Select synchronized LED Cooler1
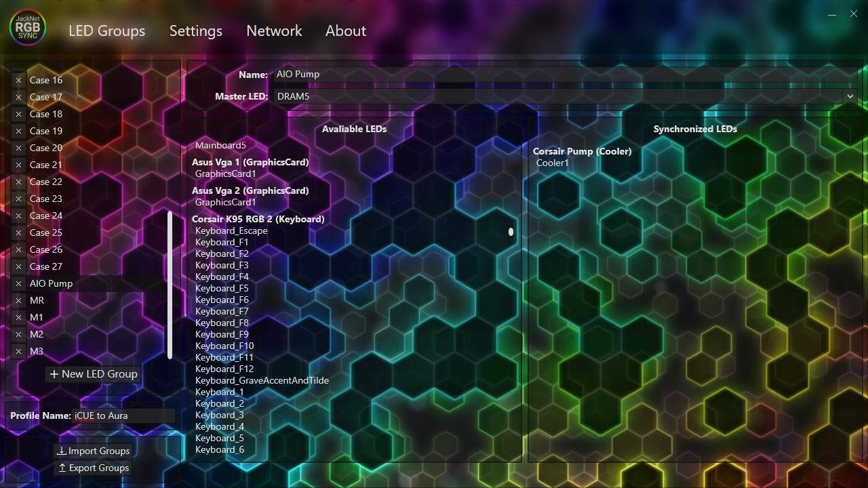The height and width of the screenshot is (488, 868). (553, 163)
